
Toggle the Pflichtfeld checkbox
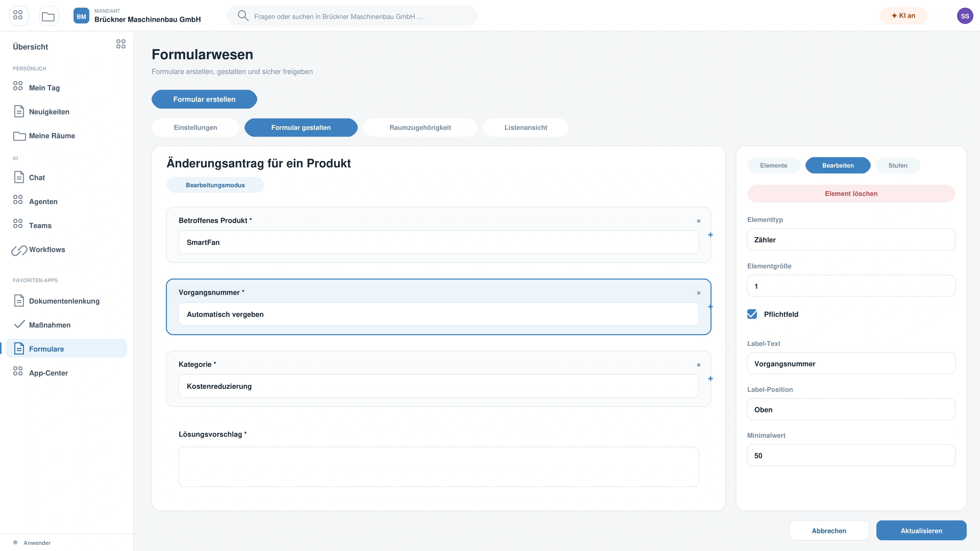click(x=752, y=314)
